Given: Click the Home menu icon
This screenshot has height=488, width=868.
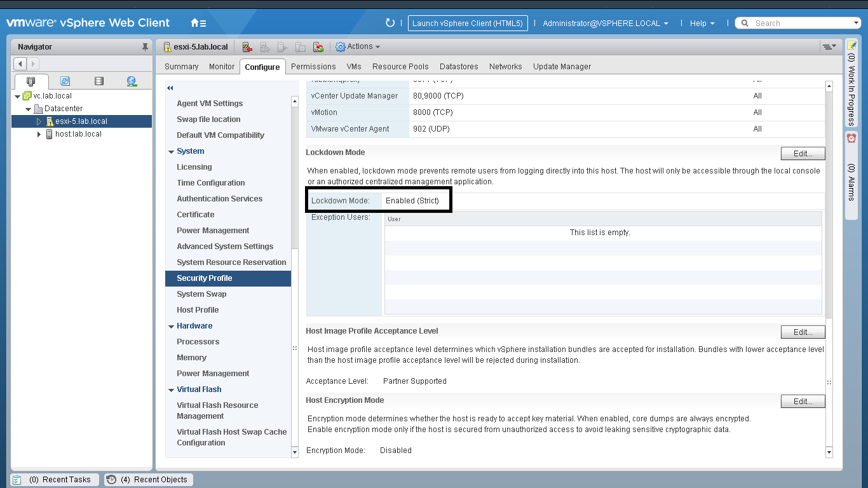Looking at the screenshot, I should 198,24.
